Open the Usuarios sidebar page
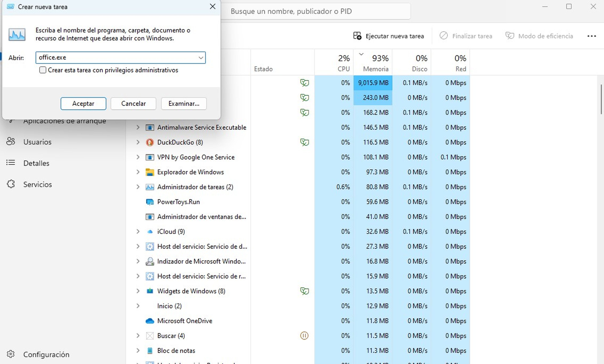 [x=29, y=142]
